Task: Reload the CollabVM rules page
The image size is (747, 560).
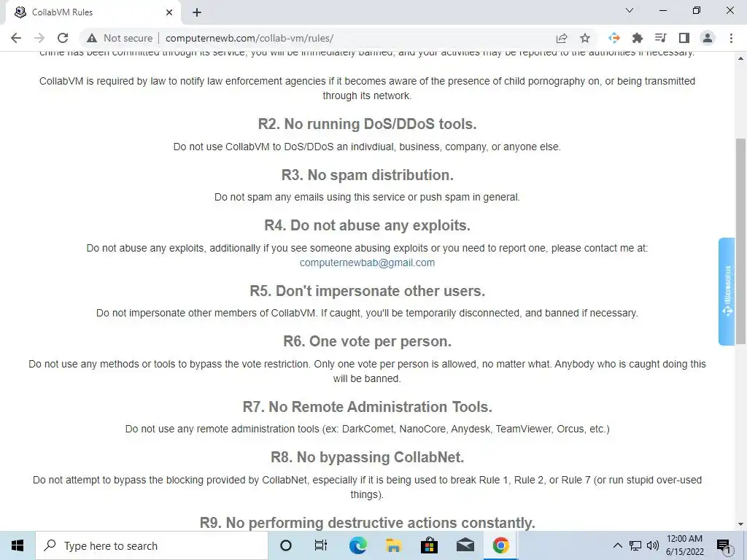Action: click(x=63, y=38)
